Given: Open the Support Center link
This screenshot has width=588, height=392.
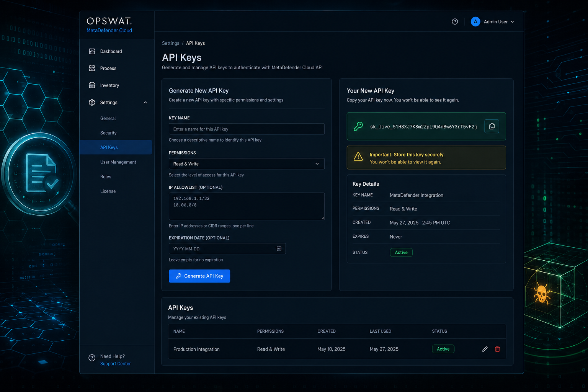Looking at the screenshot, I should [116, 364].
